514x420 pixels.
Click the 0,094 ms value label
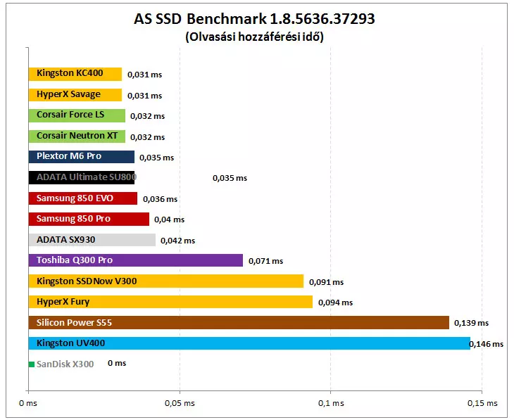click(335, 303)
